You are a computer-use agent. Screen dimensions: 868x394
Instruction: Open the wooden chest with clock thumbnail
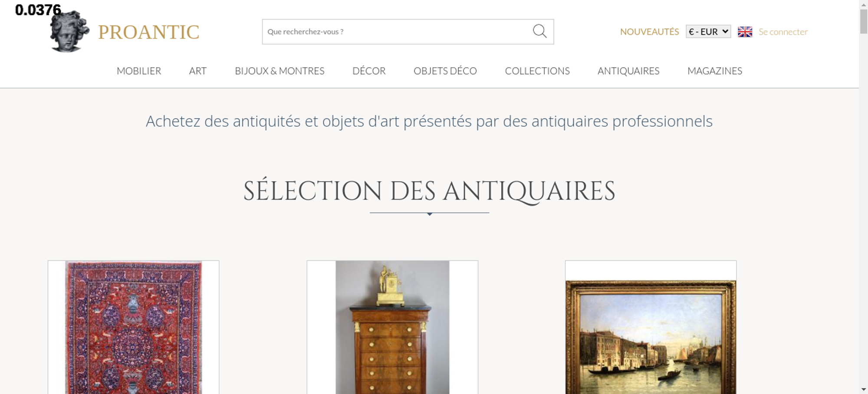pos(392,327)
